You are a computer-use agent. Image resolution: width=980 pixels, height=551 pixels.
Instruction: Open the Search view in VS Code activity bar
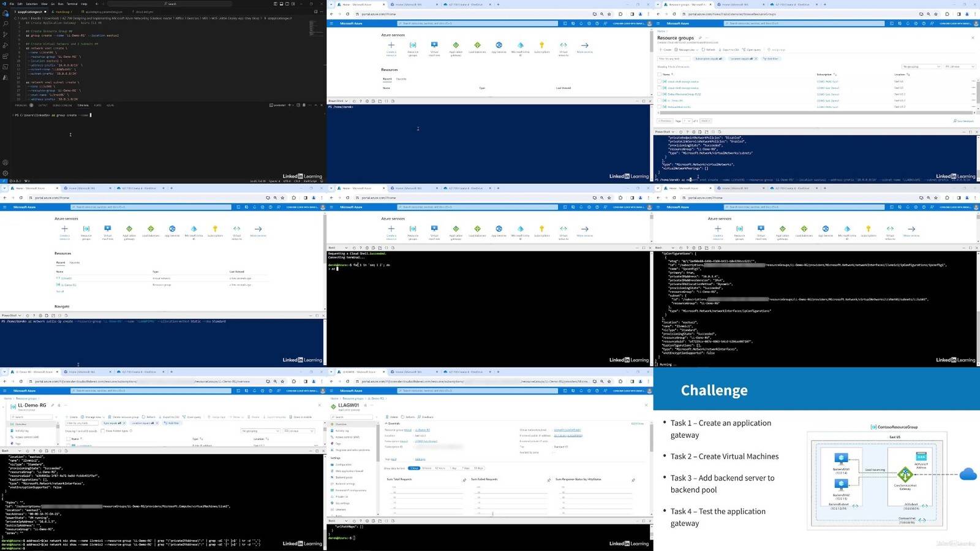tap(6, 24)
